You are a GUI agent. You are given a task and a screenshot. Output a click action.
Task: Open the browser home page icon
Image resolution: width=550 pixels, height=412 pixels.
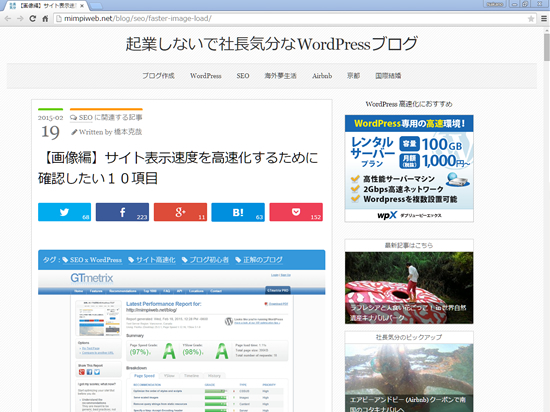tap(45, 19)
